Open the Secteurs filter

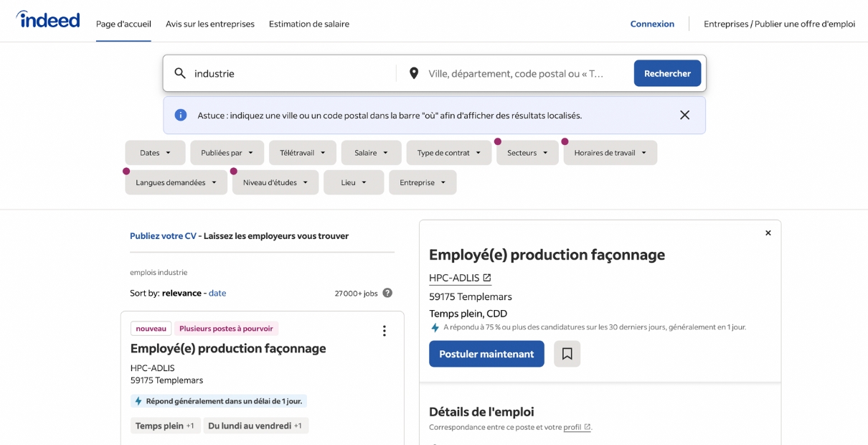(x=527, y=152)
